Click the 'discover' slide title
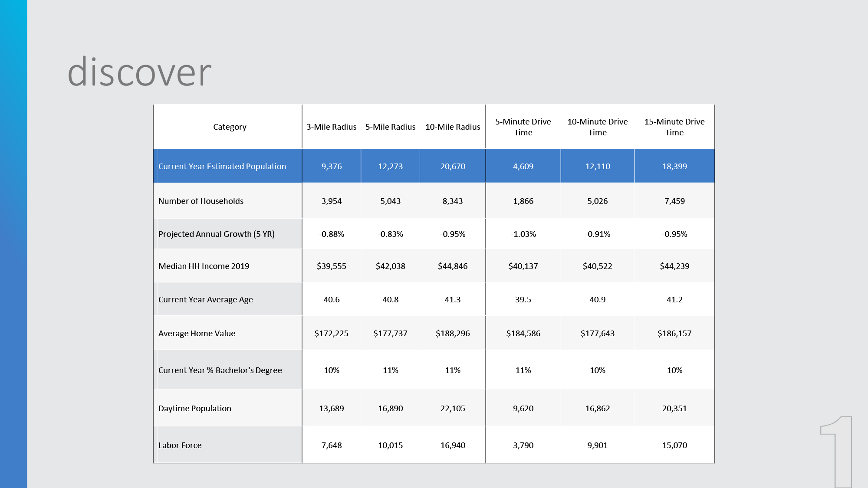This screenshot has width=868, height=488. [x=139, y=72]
